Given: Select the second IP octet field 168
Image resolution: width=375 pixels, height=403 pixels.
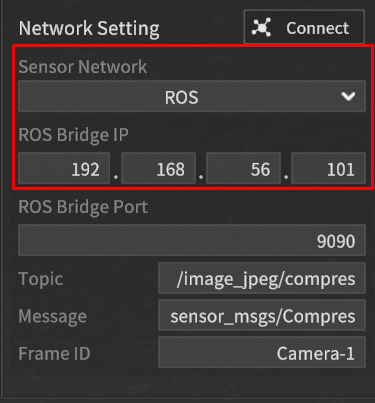Looking at the screenshot, I should pyautogui.click(x=158, y=168).
